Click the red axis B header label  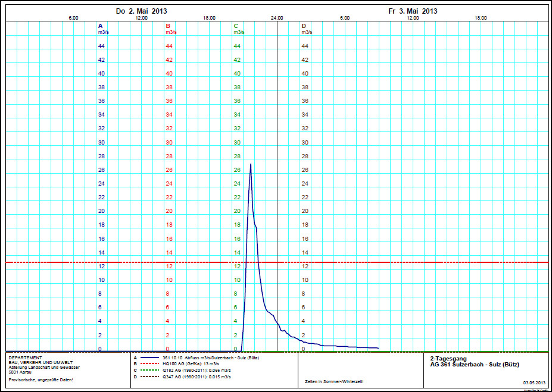coord(169,26)
